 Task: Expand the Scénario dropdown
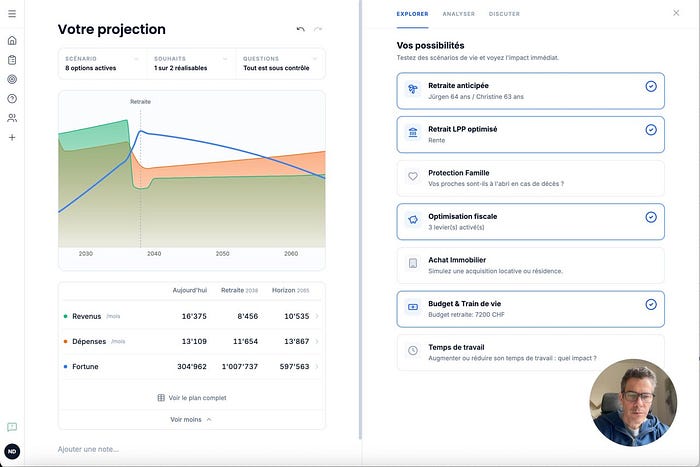[102, 64]
